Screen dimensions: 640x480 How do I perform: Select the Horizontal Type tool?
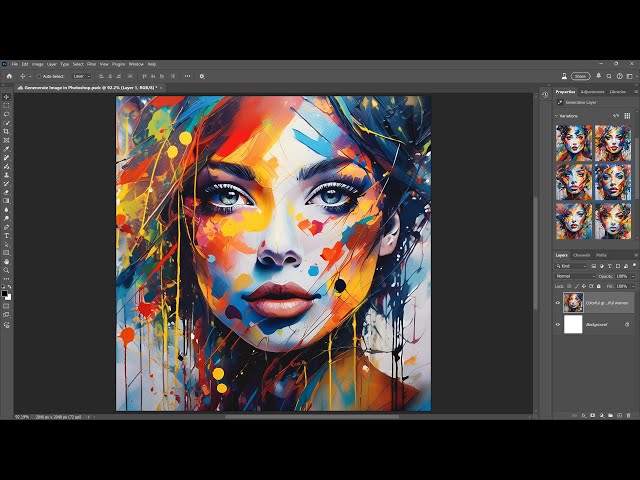pyautogui.click(x=7, y=236)
